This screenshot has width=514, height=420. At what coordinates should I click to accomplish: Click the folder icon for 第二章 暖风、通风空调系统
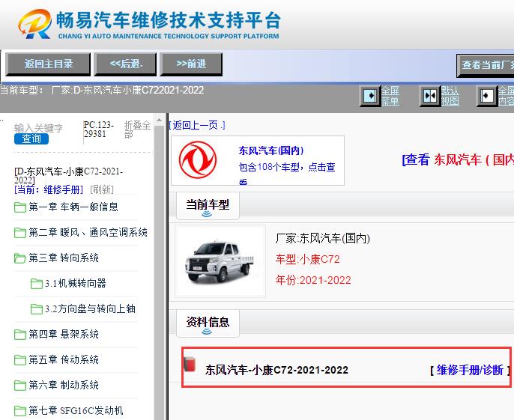(x=20, y=233)
